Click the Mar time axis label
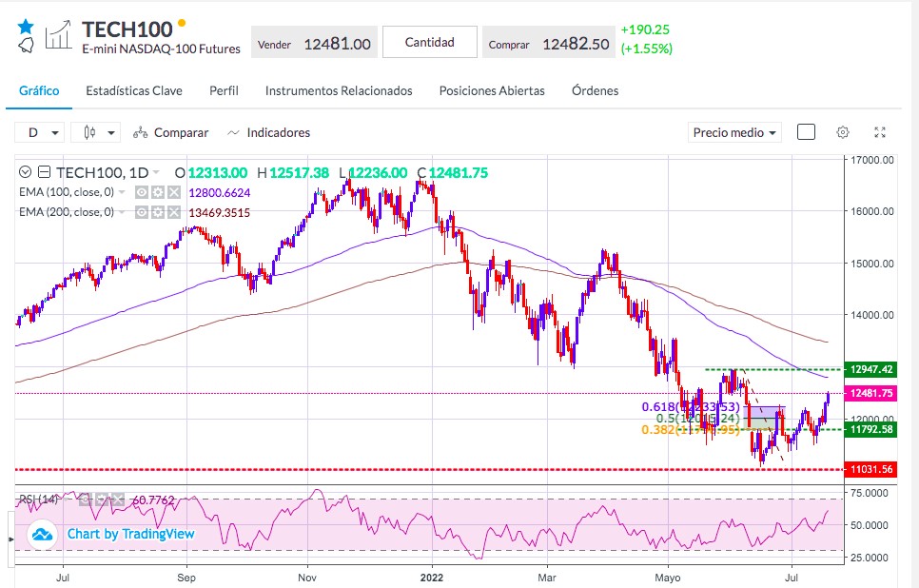Screen dimensions: 919x588 547,578
